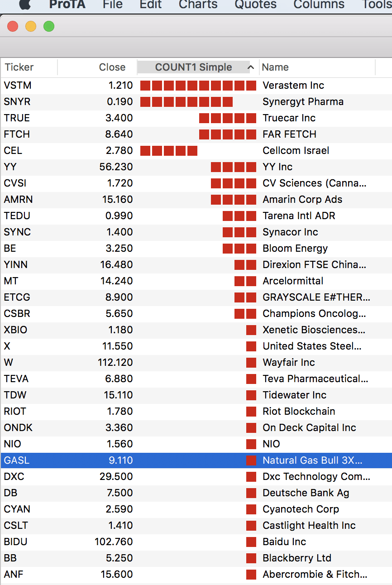The image size is (392, 585).
Task: Click the red count bar for CEL
Action: click(x=169, y=150)
